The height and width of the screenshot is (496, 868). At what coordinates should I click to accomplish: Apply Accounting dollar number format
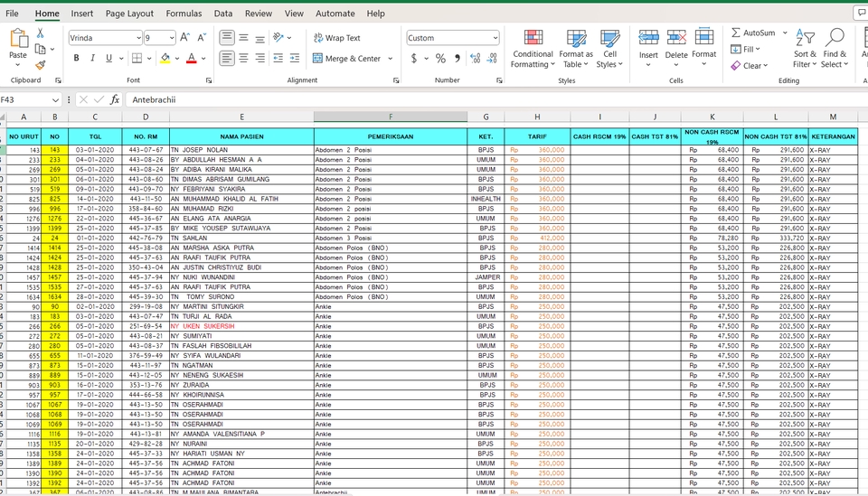(x=414, y=58)
